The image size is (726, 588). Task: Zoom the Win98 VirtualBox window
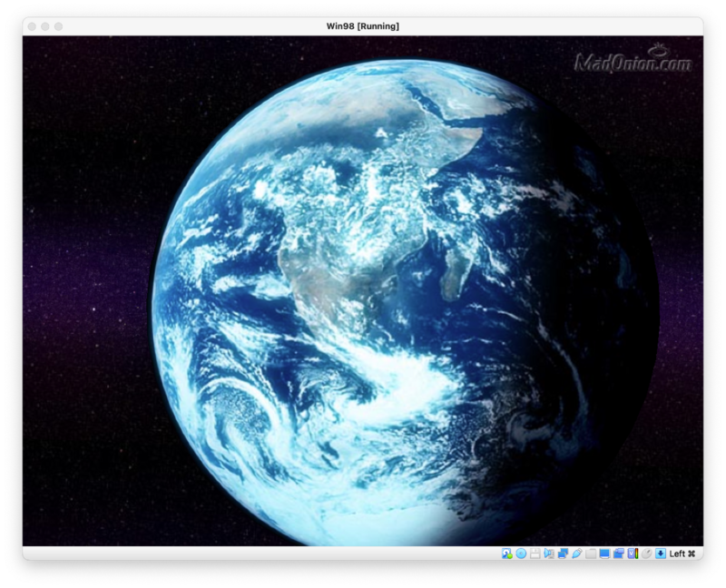click(58, 26)
